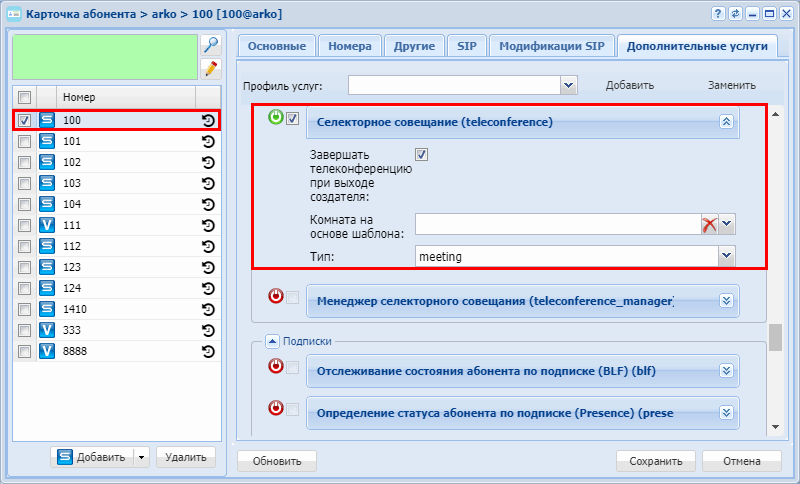Screen dimensions: 800x484
Task: Click history icon for number 112
Action: pos(208,246)
